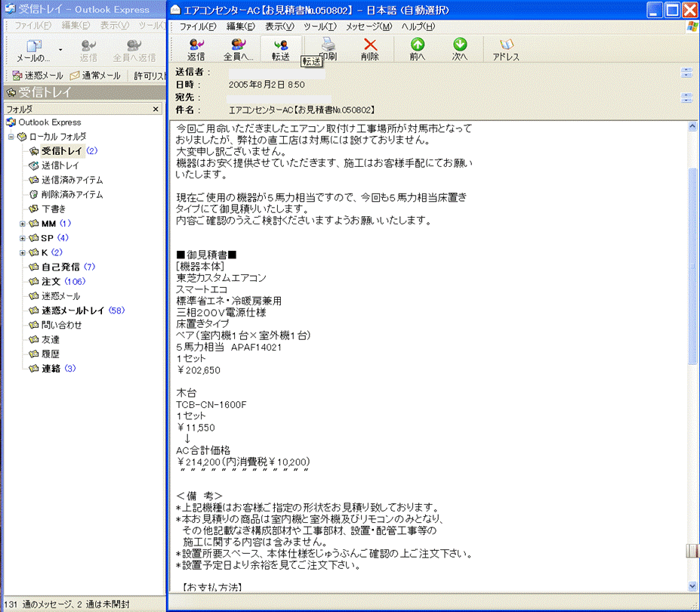Click grayed Reply (返信) in main Outlook Express toolbar
700x612 pixels.
(x=88, y=51)
